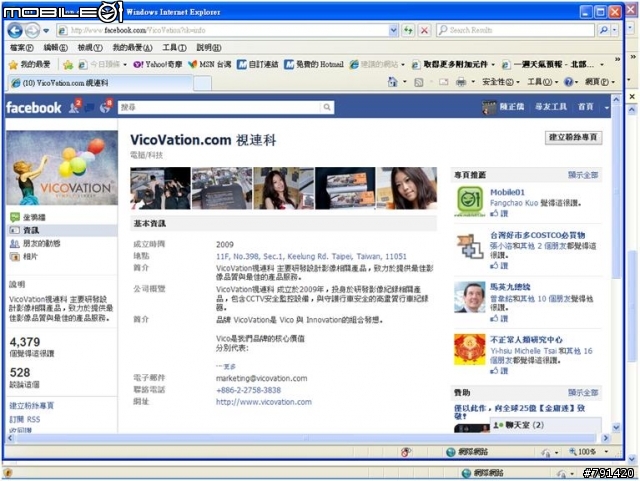This screenshot has width=640, height=481.
Task: Click the Add to favorites bar icon
Action: 68,65
